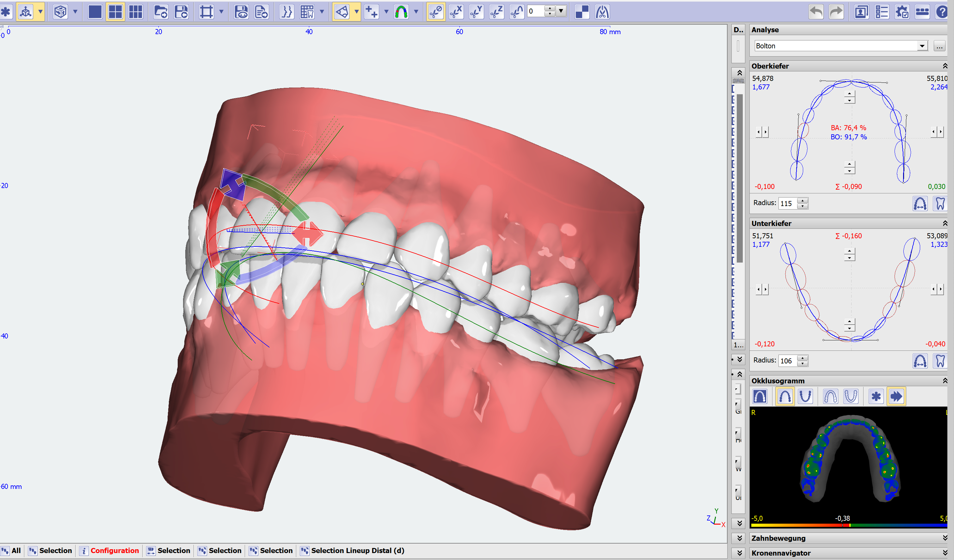Click the green dental arch toolbar icon

coord(402,11)
